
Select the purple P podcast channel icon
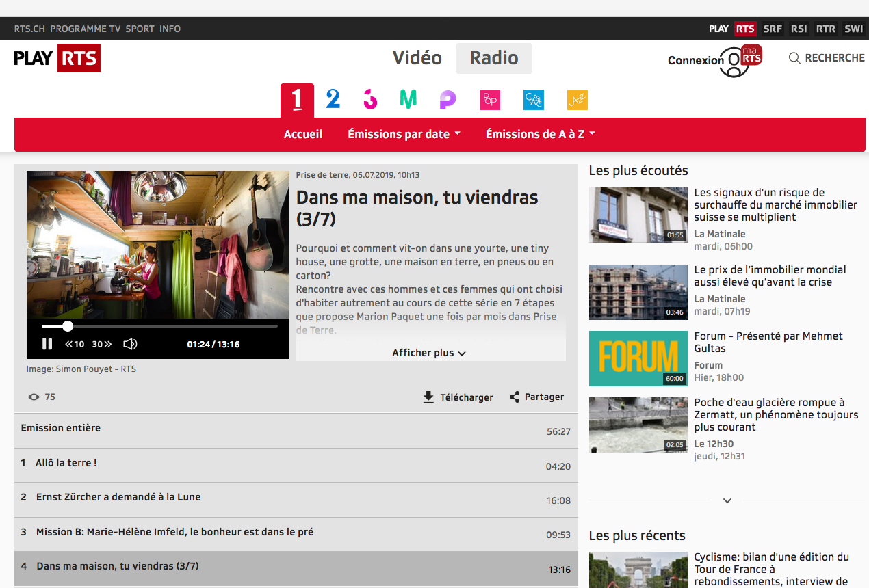[x=448, y=99]
